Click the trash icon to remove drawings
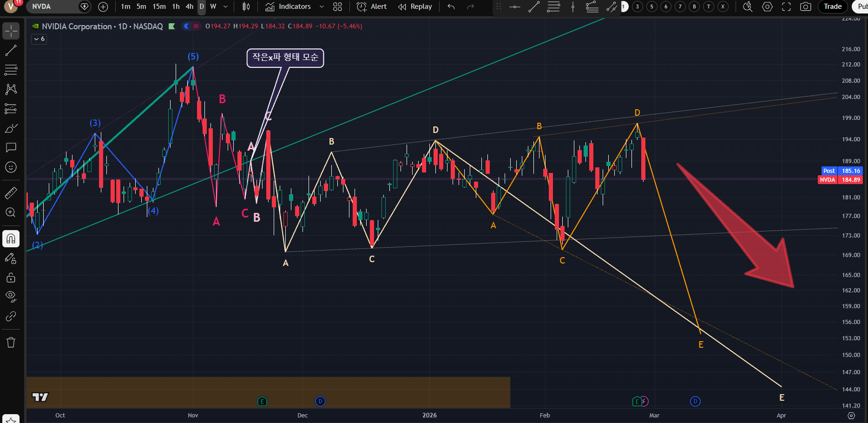Screen dimensions: 868x423 [11, 343]
